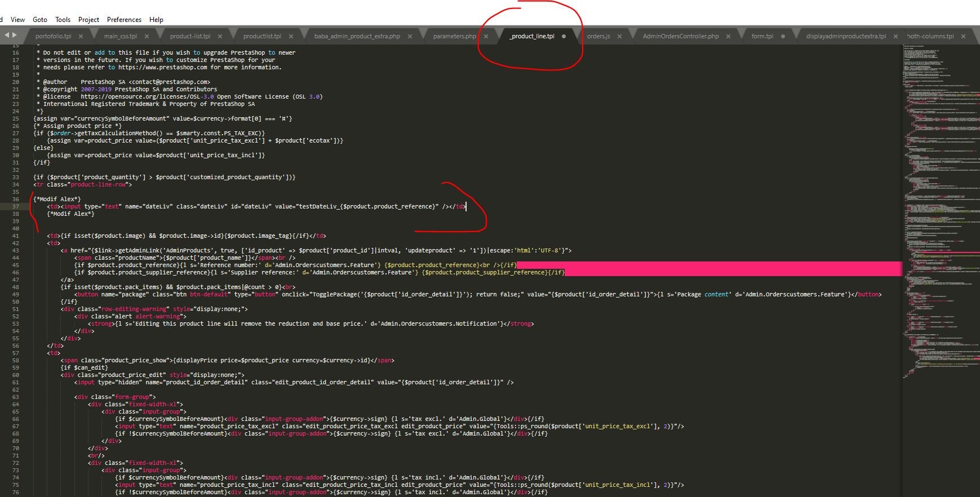
Task: Open the View menu
Action: click(17, 19)
